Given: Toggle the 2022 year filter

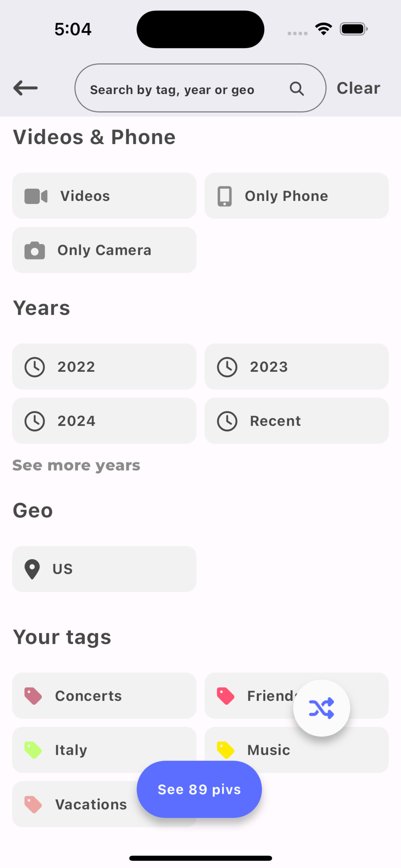Looking at the screenshot, I should coord(104,367).
